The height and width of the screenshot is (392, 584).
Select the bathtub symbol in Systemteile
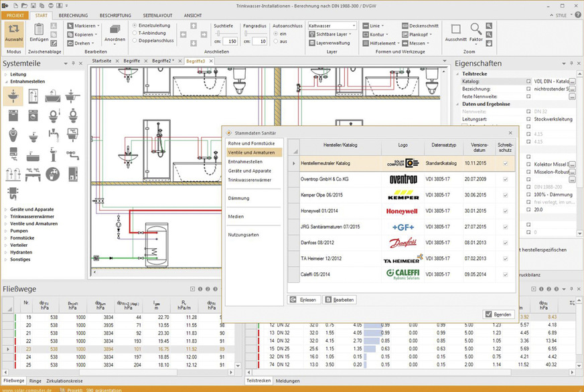(x=54, y=97)
